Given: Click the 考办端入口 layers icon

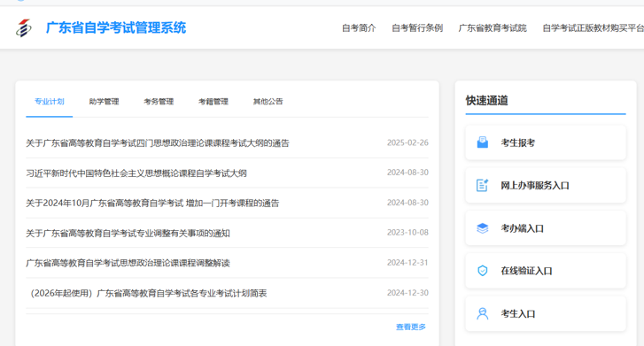Looking at the screenshot, I should (x=483, y=228).
